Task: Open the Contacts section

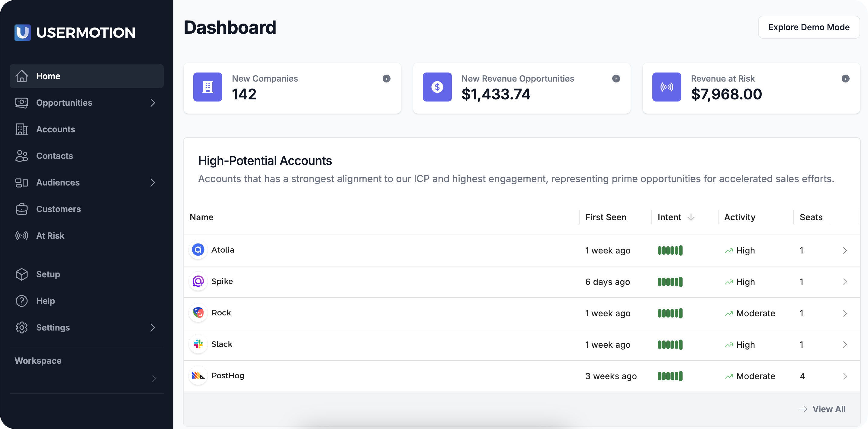Action: (54, 156)
